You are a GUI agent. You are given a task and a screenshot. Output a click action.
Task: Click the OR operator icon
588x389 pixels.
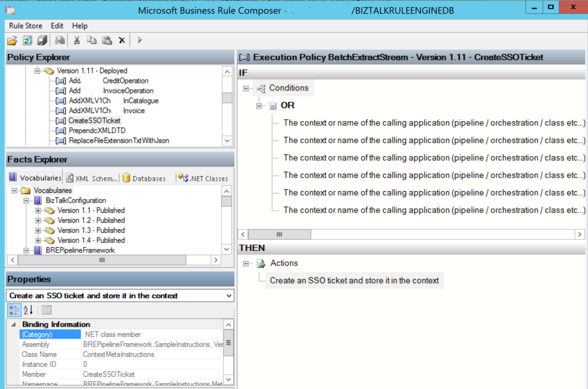click(273, 106)
